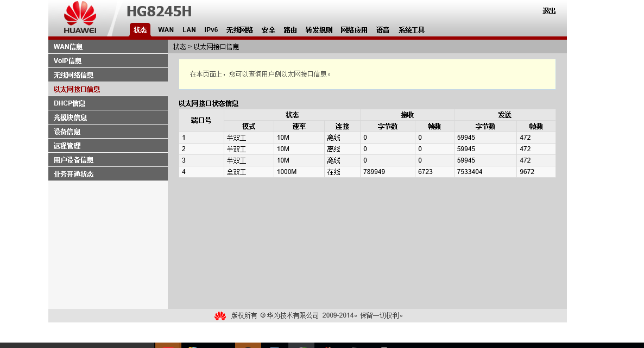Click port number 2 cell
The image size is (644, 348).
coord(201,149)
